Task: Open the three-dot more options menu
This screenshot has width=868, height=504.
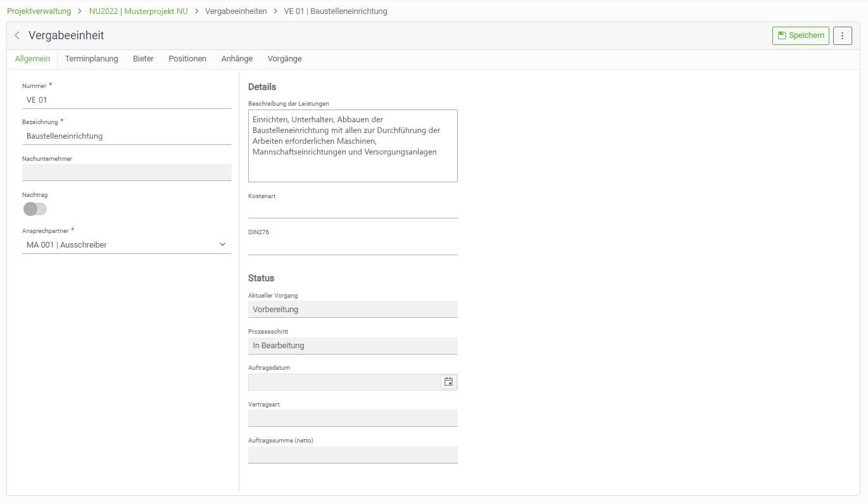Action: [x=842, y=35]
